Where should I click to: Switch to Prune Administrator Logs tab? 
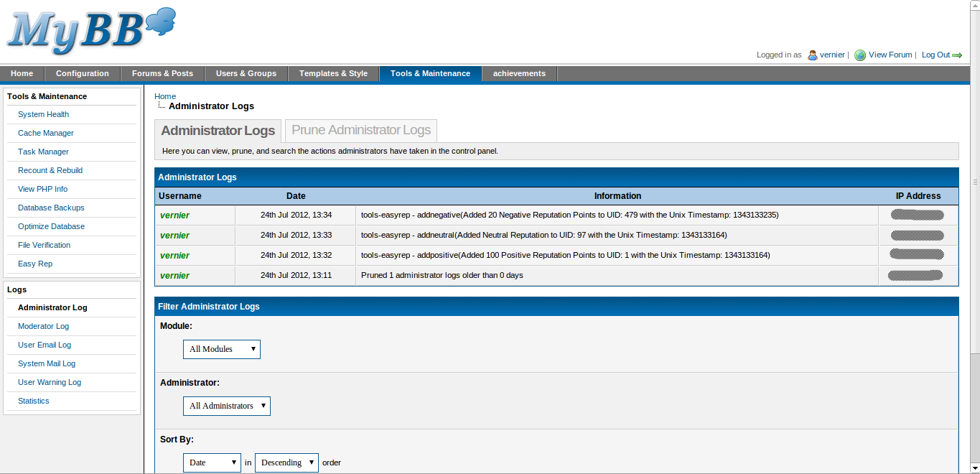(x=360, y=130)
